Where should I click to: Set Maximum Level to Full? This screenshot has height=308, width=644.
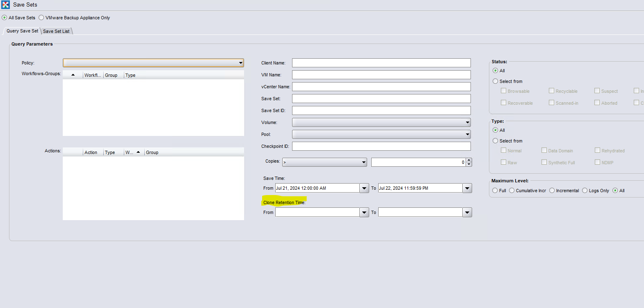click(x=495, y=191)
